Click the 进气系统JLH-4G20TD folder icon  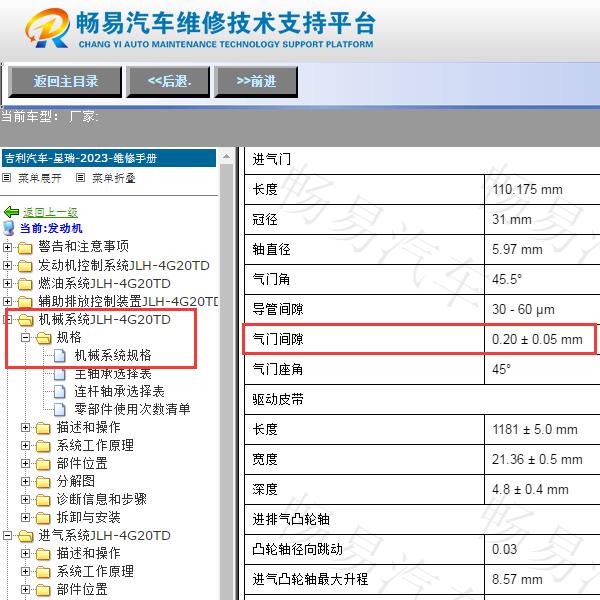(25, 536)
